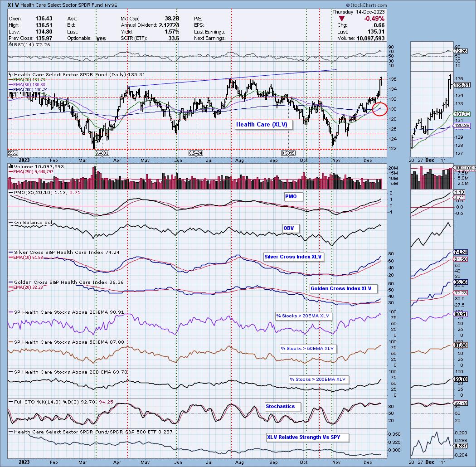Click the 'XLV Relative Strength Vs SPY' annotation box
476x467 pixels.
coord(307,438)
